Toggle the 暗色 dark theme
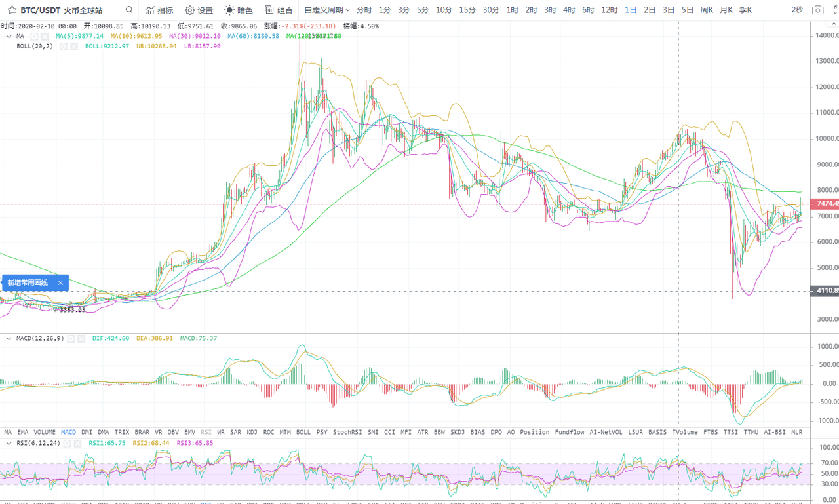This screenshot has width=839, height=504. 239,10
